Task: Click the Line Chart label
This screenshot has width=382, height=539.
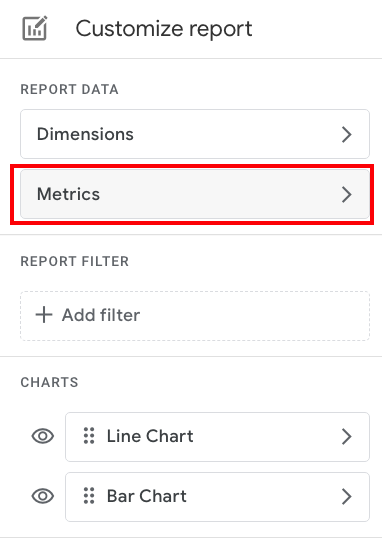Action: point(150,436)
